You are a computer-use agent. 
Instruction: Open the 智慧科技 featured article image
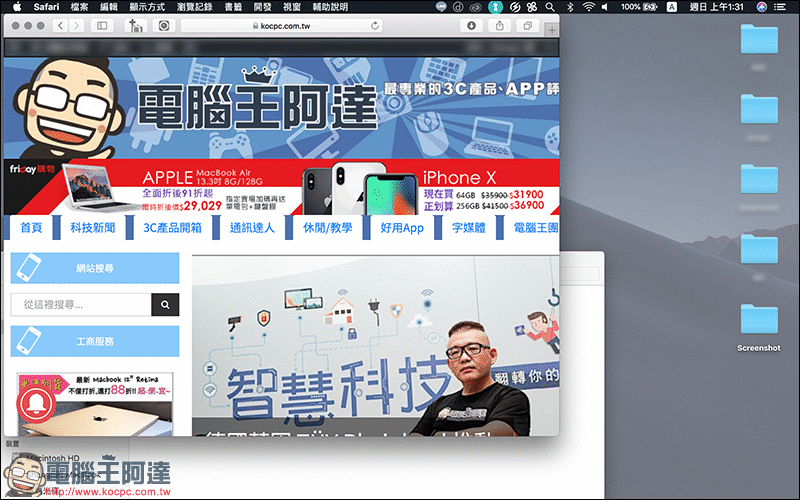coord(376,346)
